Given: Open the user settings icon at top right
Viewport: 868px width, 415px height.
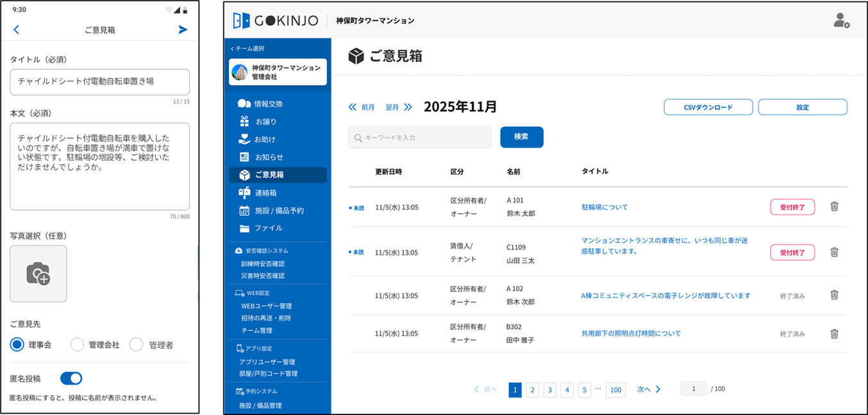Looking at the screenshot, I should [x=842, y=20].
